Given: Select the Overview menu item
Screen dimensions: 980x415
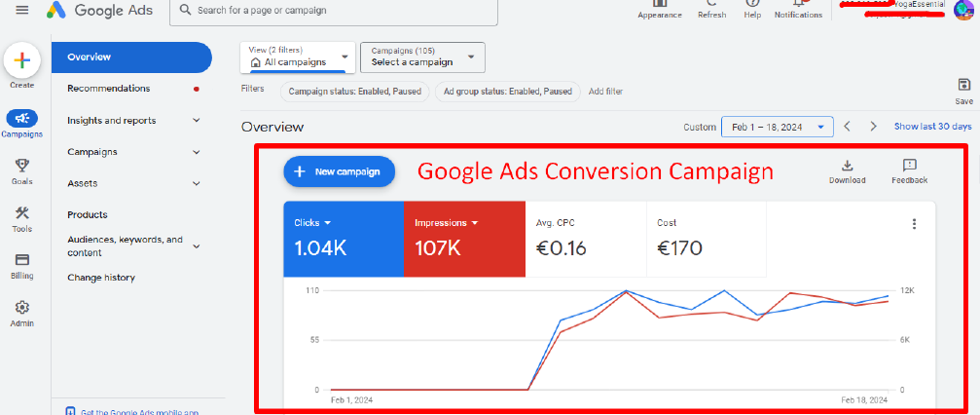Looking at the screenshot, I should 132,57.
